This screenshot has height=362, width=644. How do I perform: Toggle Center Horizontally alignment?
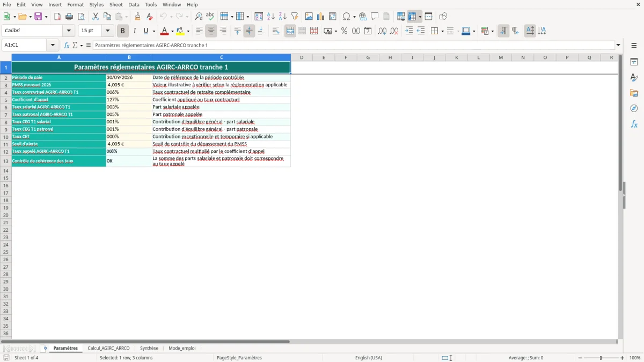pyautogui.click(x=211, y=31)
